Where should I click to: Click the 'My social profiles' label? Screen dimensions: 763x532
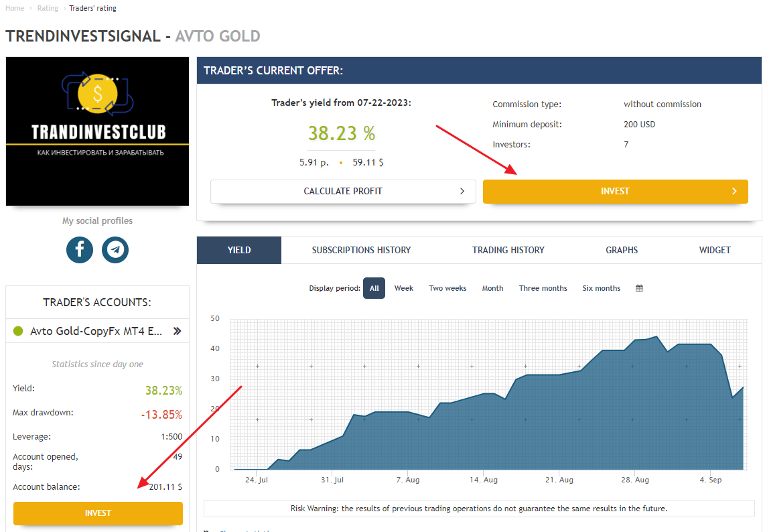tap(97, 221)
